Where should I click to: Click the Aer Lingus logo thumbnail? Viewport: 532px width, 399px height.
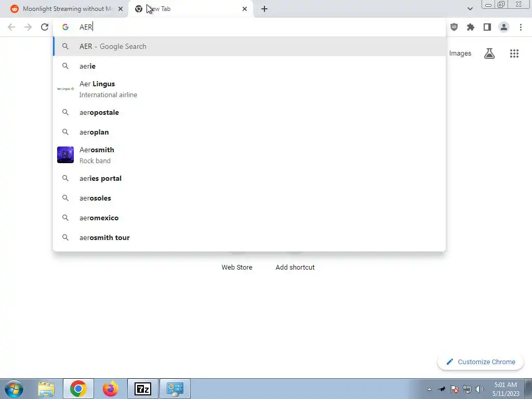pyautogui.click(x=65, y=89)
